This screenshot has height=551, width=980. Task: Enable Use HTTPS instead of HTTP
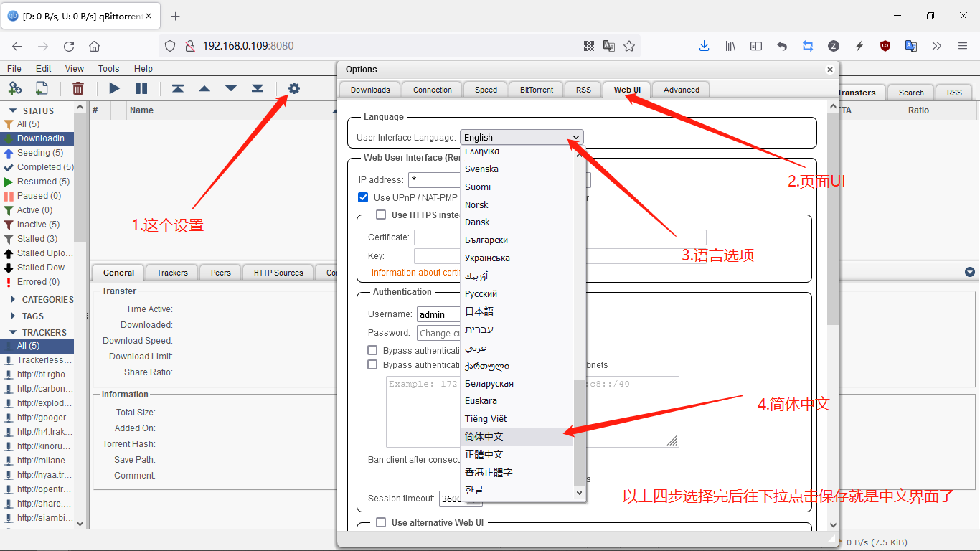click(x=381, y=215)
